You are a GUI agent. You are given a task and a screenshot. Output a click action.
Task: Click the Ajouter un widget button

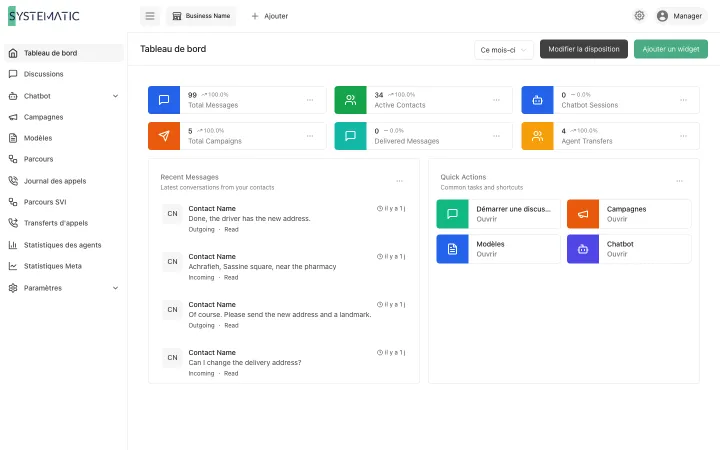(x=671, y=49)
